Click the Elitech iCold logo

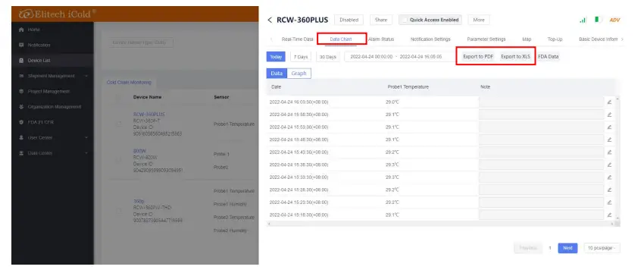pos(57,14)
